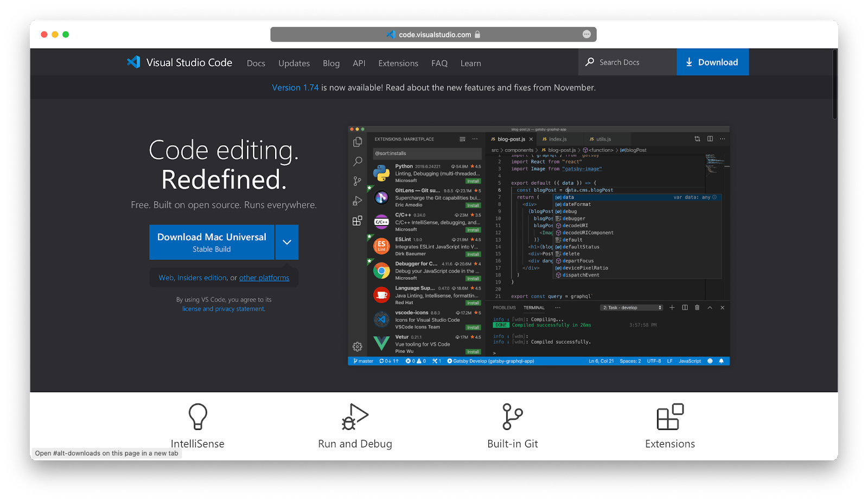Click Download Mac Universal Stable Build
Viewport: 868px width, 500px height.
212,242
